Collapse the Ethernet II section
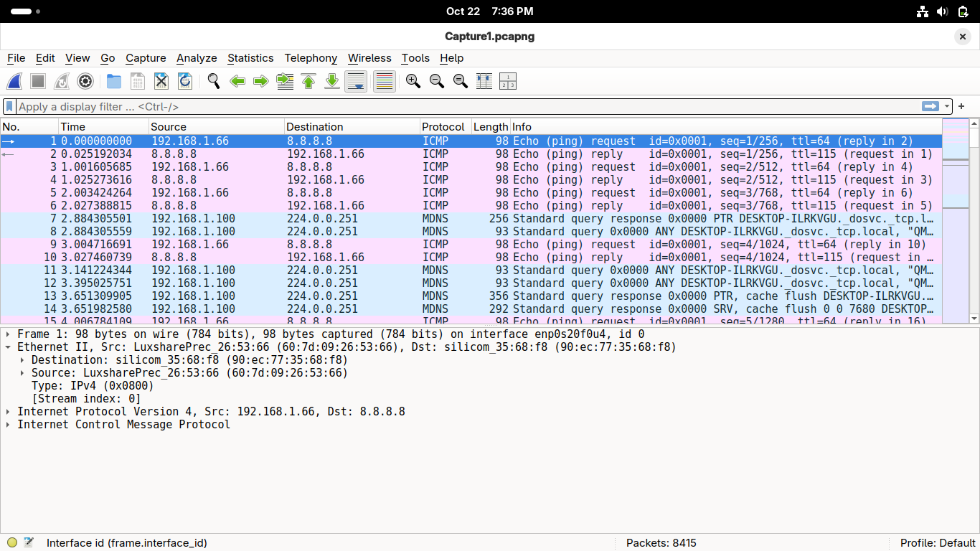This screenshot has width=980, height=551. (8, 347)
